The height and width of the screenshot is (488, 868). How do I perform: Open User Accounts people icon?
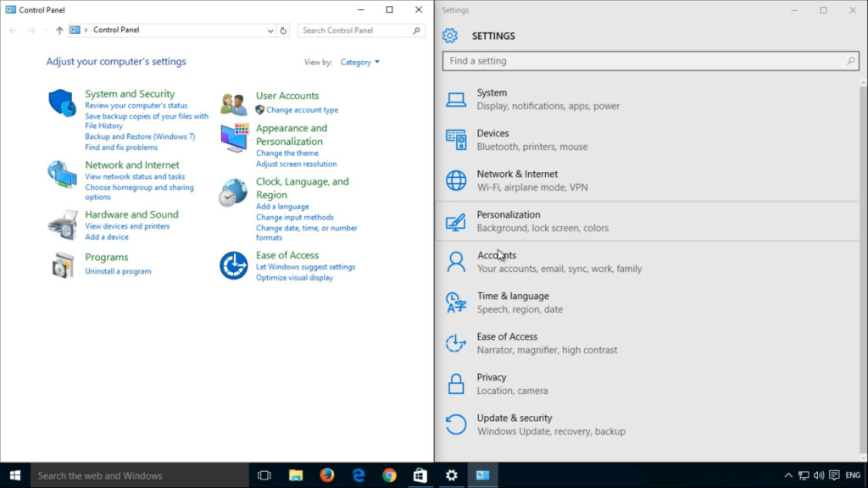click(x=233, y=104)
